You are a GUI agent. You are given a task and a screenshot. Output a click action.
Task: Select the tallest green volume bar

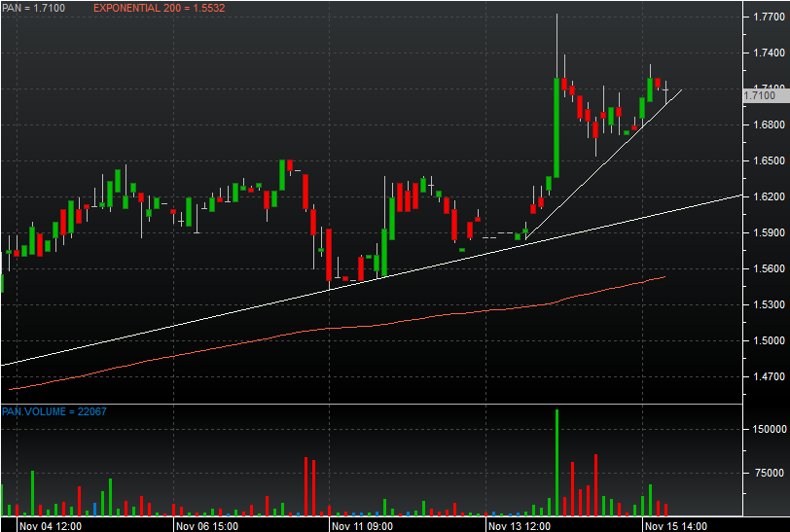point(557,463)
